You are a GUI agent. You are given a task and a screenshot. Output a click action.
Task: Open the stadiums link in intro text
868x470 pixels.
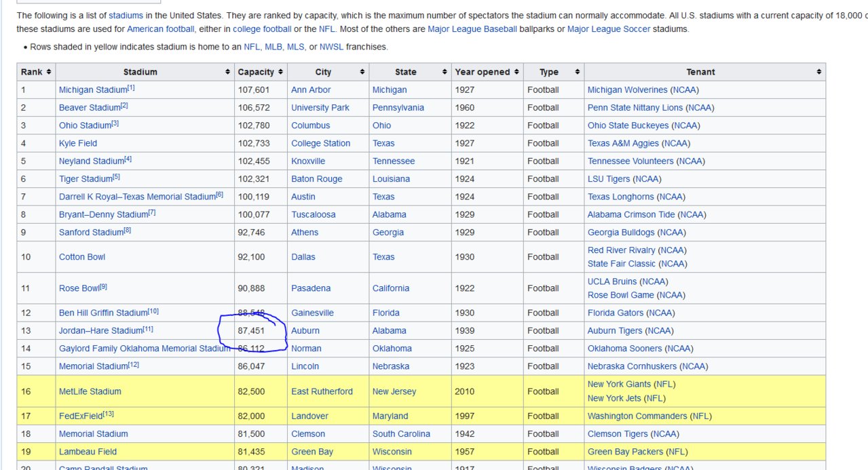click(126, 15)
